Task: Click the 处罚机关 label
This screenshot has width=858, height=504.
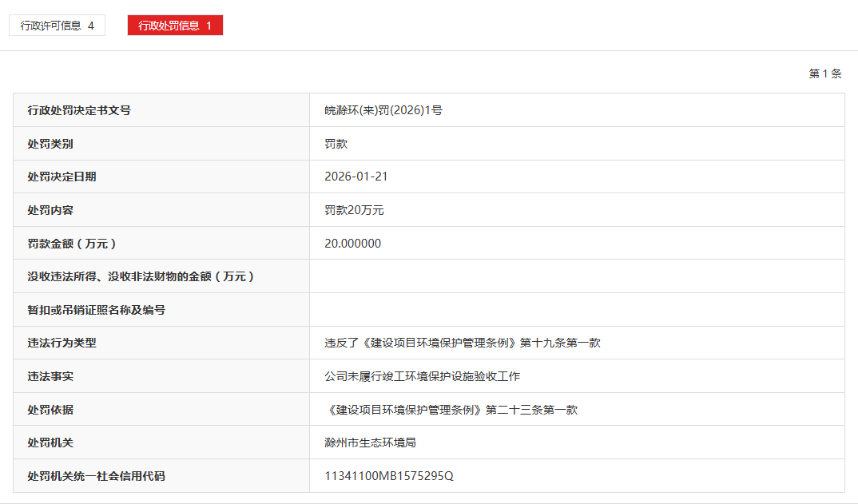Action: click(50, 442)
